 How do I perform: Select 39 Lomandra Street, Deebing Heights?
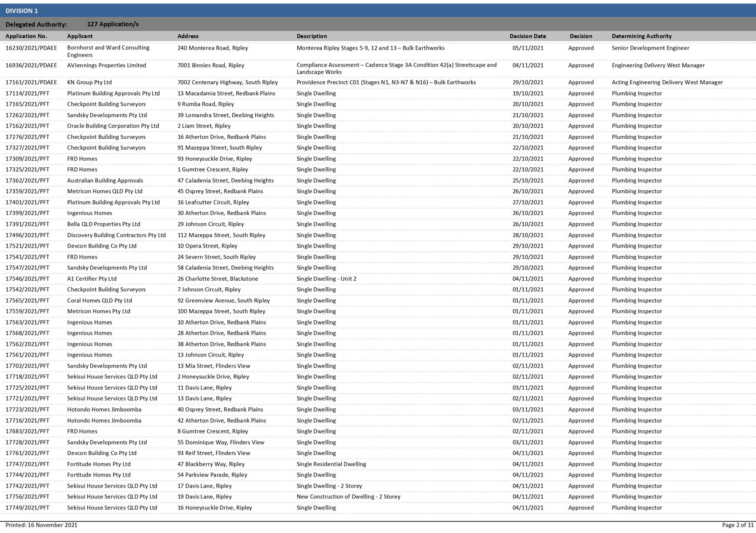coord(226,115)
